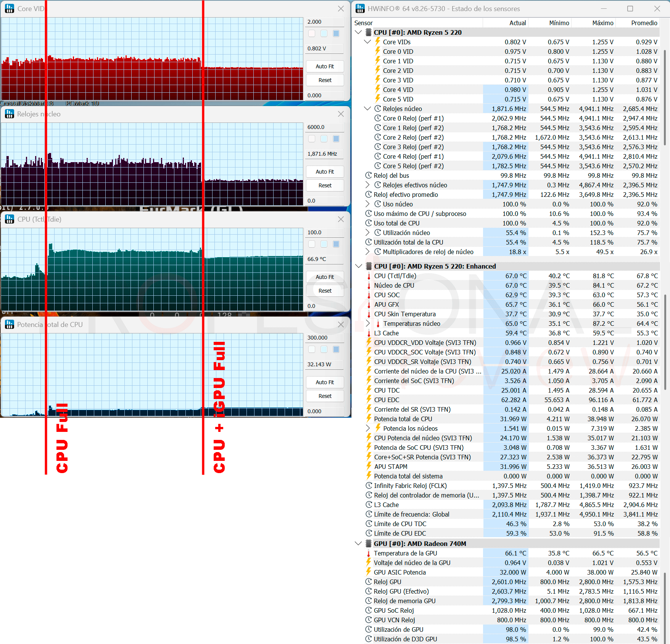Toggle the light-blue box in Potencia total de CPU graph
This screenshot has width=670, height=644.
(x=324, y=349)
